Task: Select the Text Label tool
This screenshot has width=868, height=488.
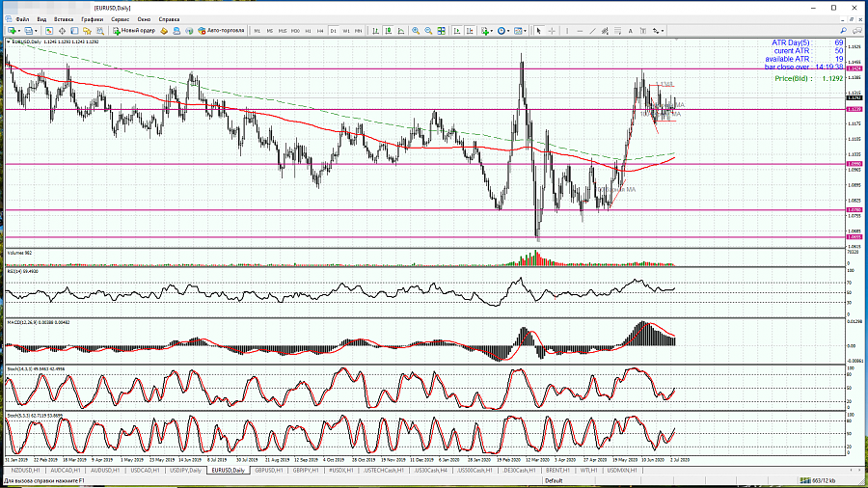Action: click(x=642, y=31)
